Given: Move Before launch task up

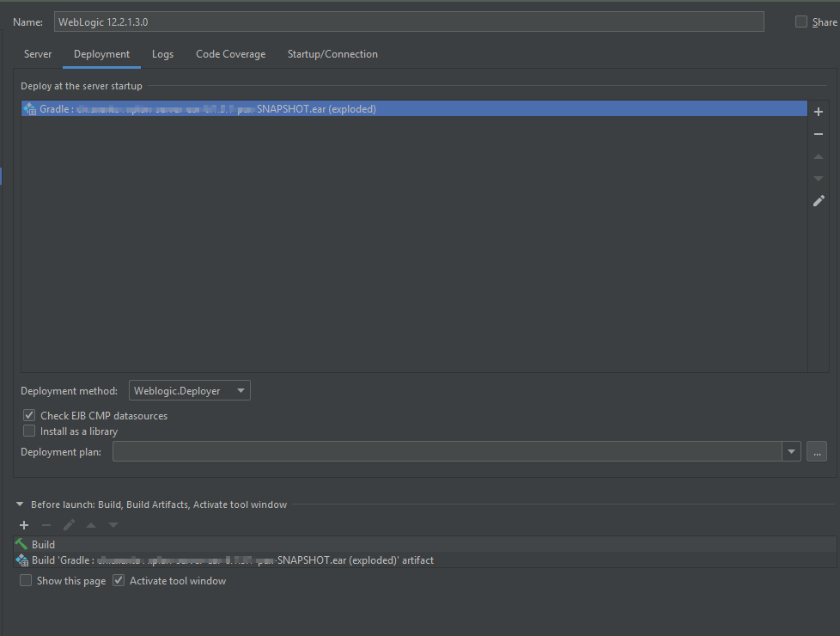Looking at the screenshot, I should (91, 525).
